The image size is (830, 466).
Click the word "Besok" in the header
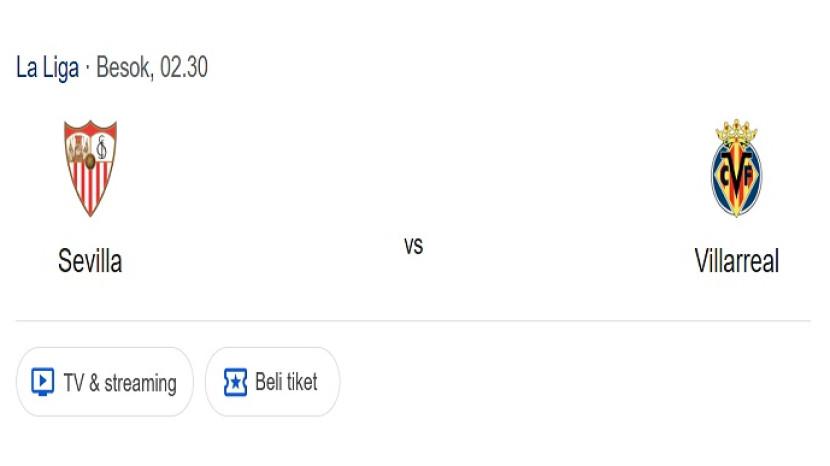click(x=124, y=68)
